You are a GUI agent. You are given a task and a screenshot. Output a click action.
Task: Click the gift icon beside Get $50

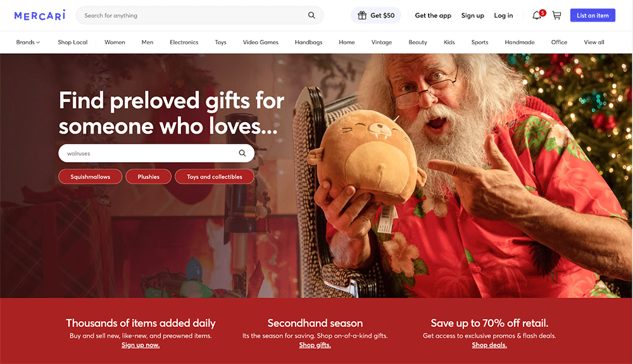[362, 15]
